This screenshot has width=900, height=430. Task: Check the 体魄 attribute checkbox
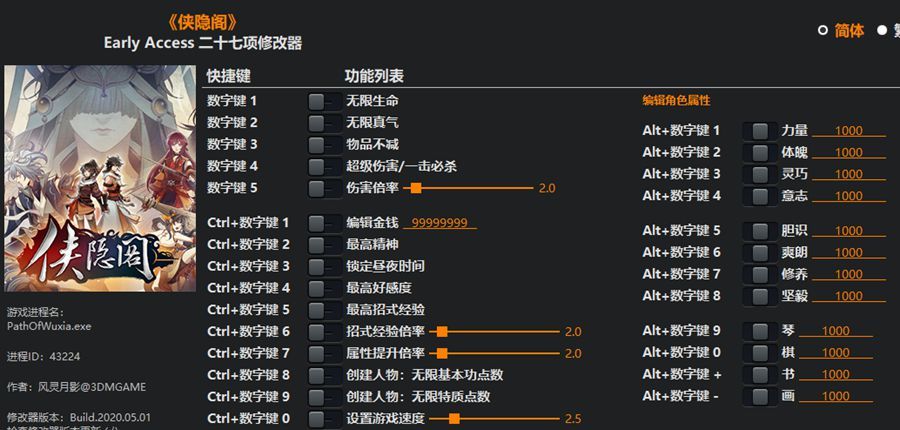click(x=759, y=152)
